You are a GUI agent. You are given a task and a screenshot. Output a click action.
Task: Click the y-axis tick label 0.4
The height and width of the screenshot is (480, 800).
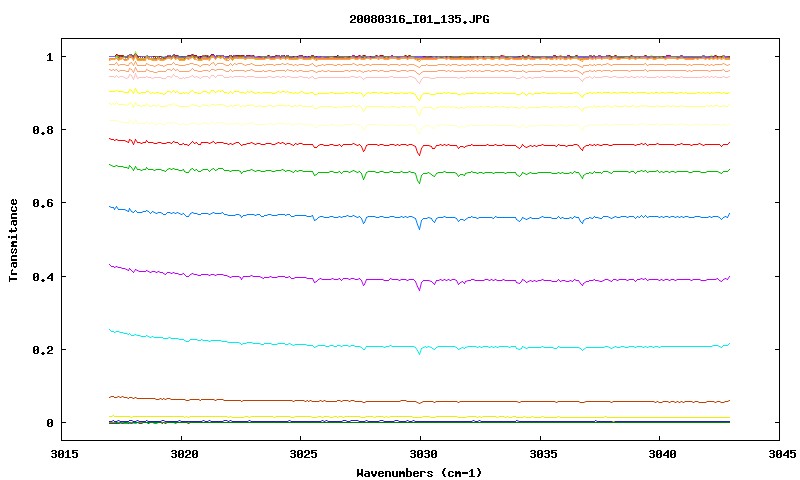pyautogui.click(x=43, y=277)
